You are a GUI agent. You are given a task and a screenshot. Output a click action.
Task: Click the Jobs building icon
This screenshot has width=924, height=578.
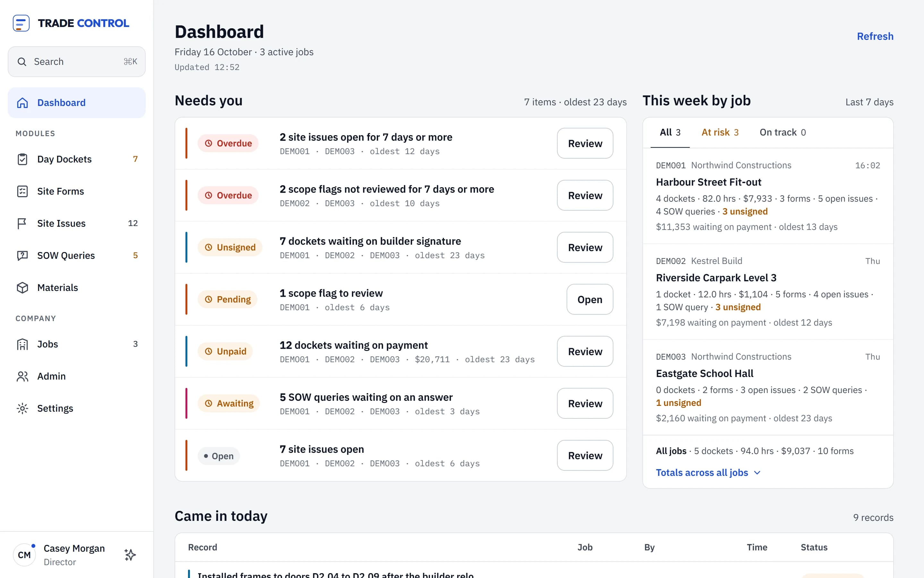point(22,344)
